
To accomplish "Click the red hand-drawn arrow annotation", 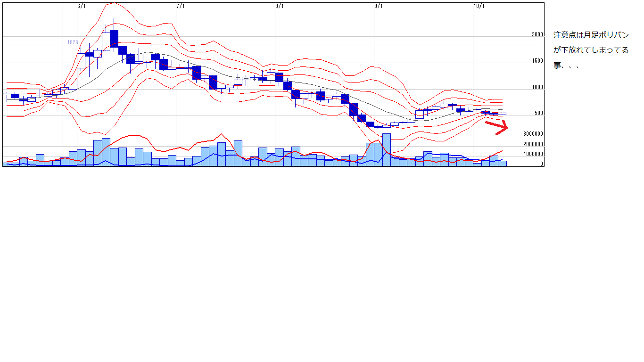I will tap(497, 127).
